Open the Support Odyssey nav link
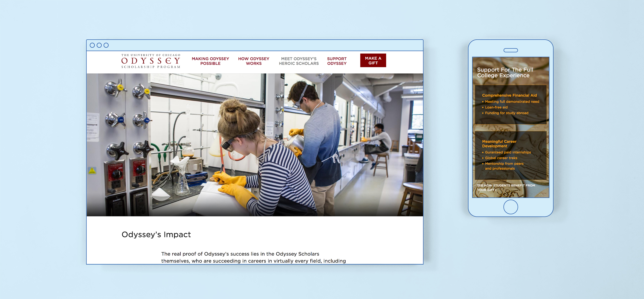644x299 pixels. 337,61
